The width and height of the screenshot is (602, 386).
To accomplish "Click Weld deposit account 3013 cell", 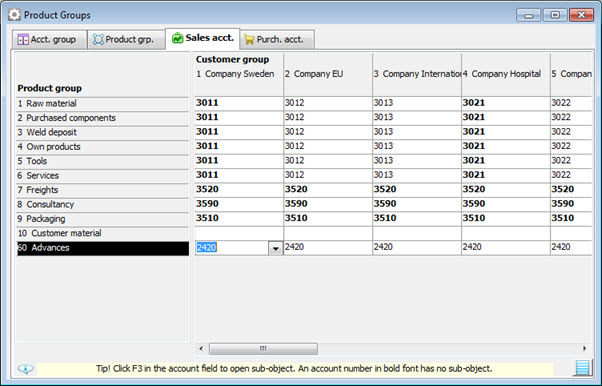I will click(x=417, y=132).
